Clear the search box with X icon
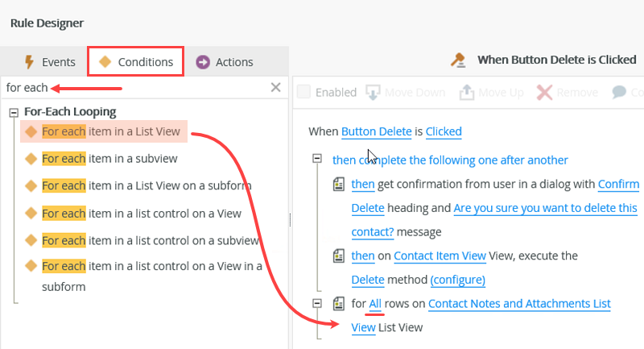The width and height of the screenshot is (644, 349). 275,87
